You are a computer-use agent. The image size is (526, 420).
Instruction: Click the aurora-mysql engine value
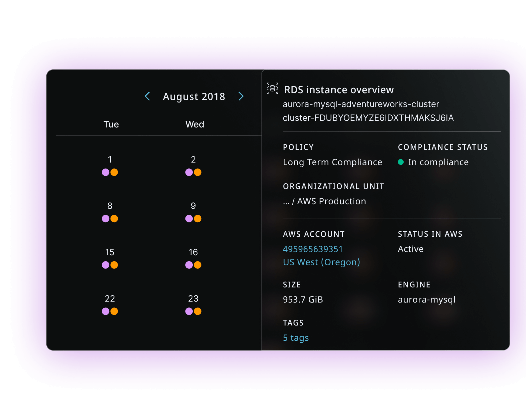pos(427,300)
